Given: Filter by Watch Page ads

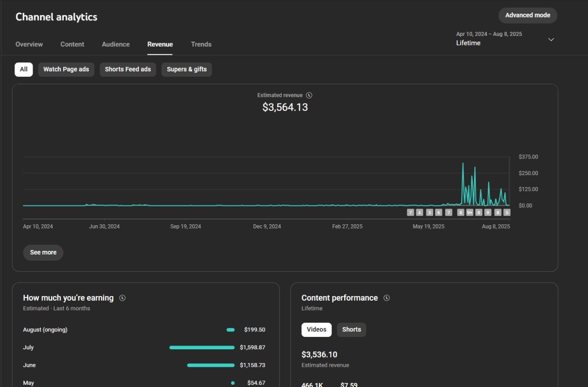Looking at the screenshot, I should [66, 69].
